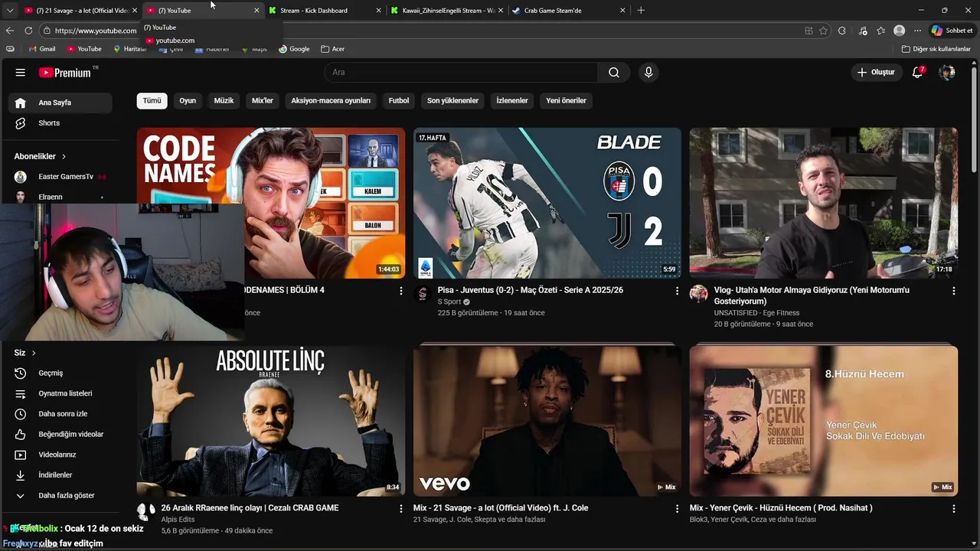Screen dimensions: 980x551
Task: Select the Mix'ler filter chip
Action: 263,100
